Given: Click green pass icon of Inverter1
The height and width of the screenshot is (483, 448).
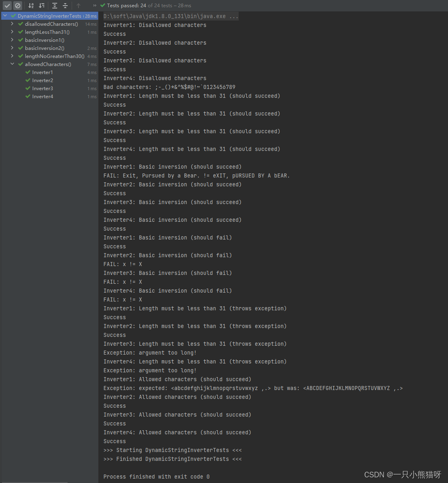Looking at the screenshot, I should click(28, 72).
